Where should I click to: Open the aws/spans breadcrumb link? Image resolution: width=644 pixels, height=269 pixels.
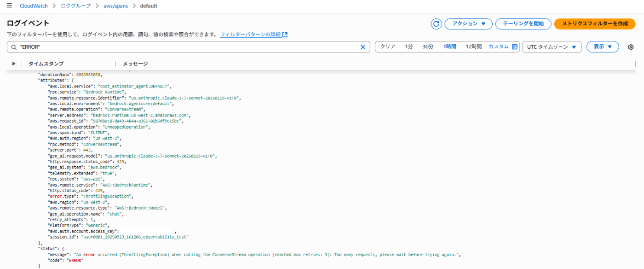point(115,6)
